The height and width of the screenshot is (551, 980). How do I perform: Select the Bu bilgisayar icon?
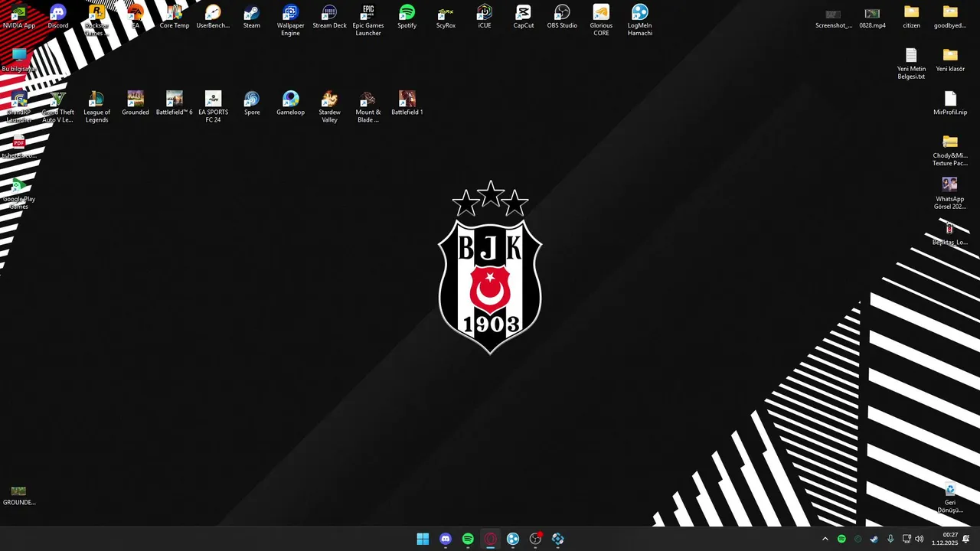19,60
